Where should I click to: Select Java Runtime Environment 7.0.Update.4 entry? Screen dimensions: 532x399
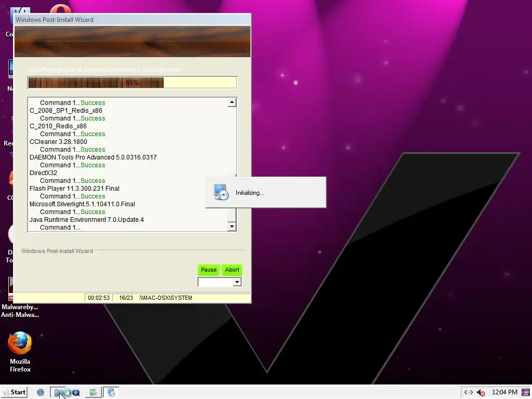[x=87, y=220]
